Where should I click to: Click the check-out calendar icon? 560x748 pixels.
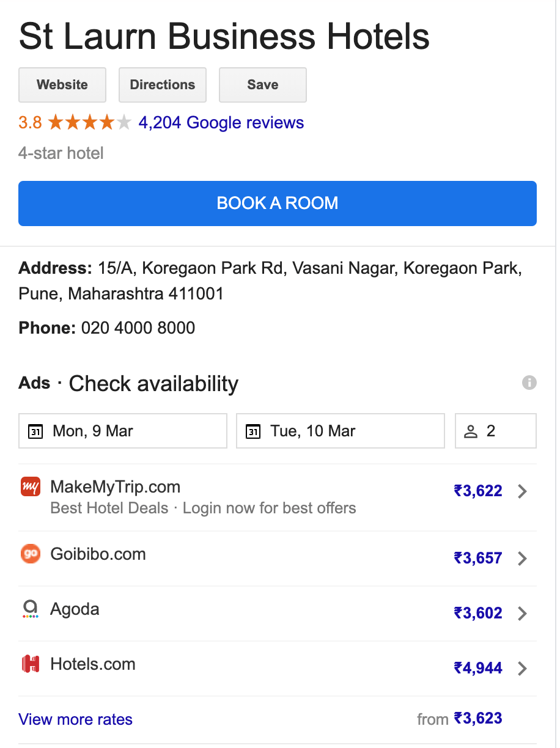(253, 431)
